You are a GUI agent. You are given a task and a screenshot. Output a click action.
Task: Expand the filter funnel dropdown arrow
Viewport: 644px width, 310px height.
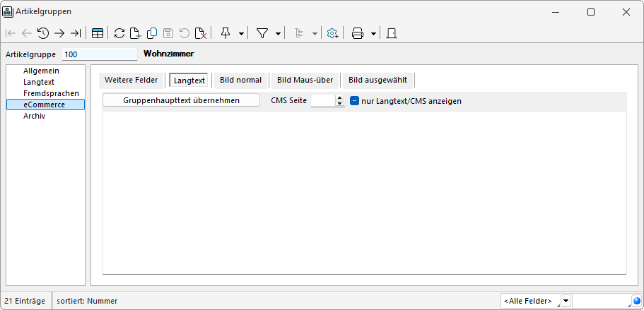(x=279, y=33)
